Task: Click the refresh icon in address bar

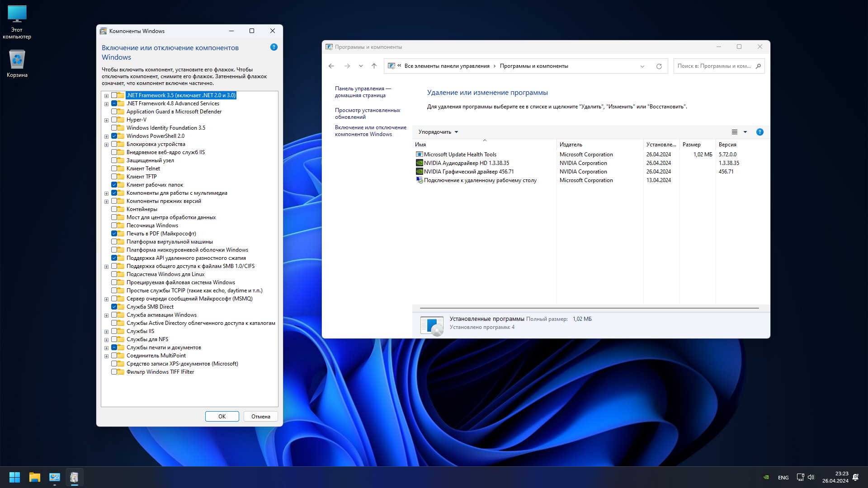Action: (659, 66)
